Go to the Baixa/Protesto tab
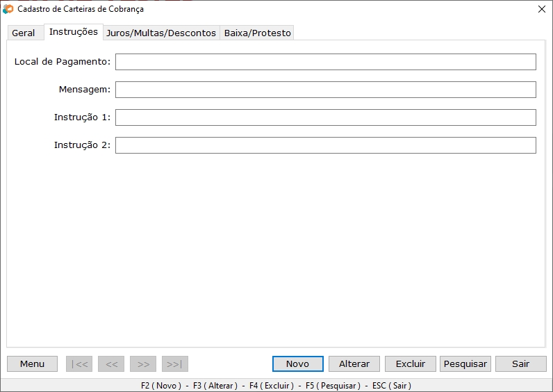The height and width of the screenshot is (392, 553). tap(257, 33)
